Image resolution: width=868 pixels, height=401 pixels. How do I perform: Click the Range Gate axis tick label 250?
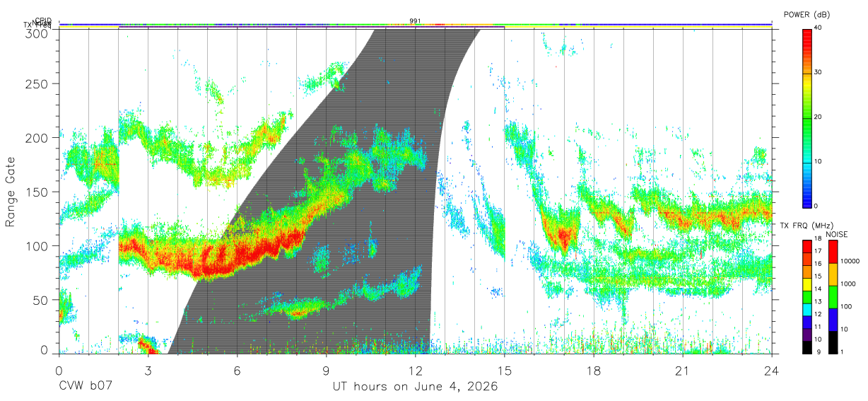pos(36,84)
